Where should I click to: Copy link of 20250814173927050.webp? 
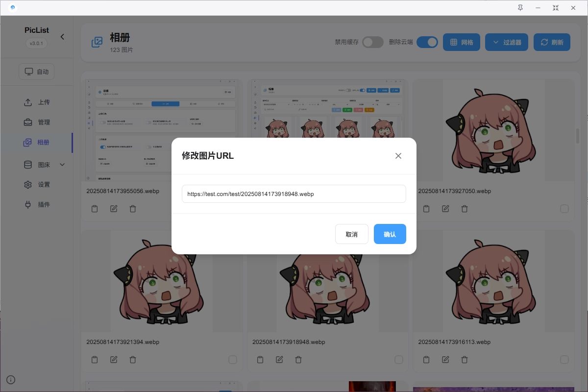426,209
